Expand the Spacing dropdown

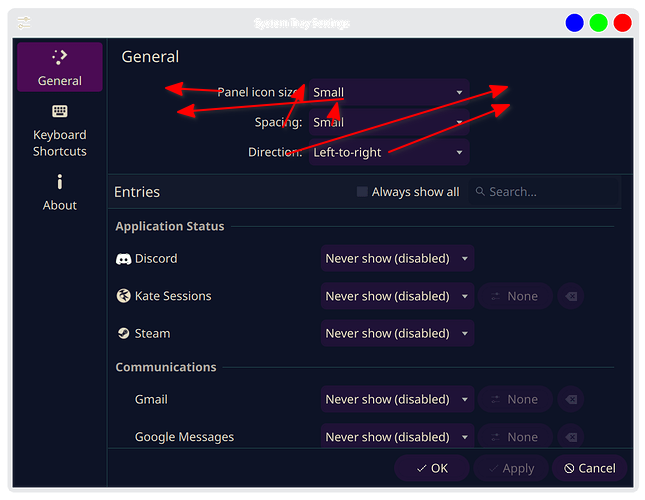tap(389, 123)
